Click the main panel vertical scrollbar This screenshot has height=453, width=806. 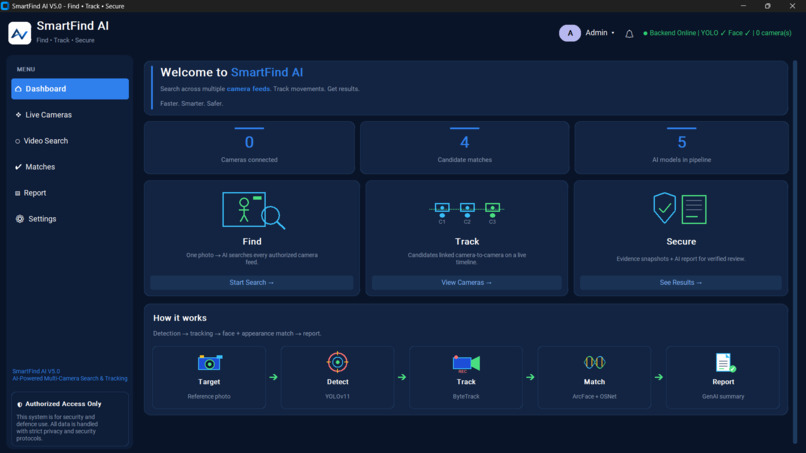(795, 252)
